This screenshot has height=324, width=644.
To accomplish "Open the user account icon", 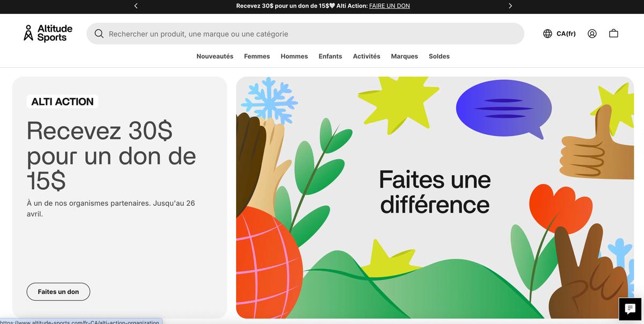I will click(x=592, y=33).
